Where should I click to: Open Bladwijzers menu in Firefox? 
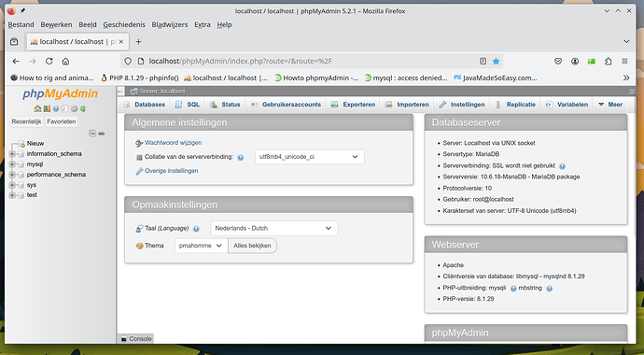click(170, 24)
